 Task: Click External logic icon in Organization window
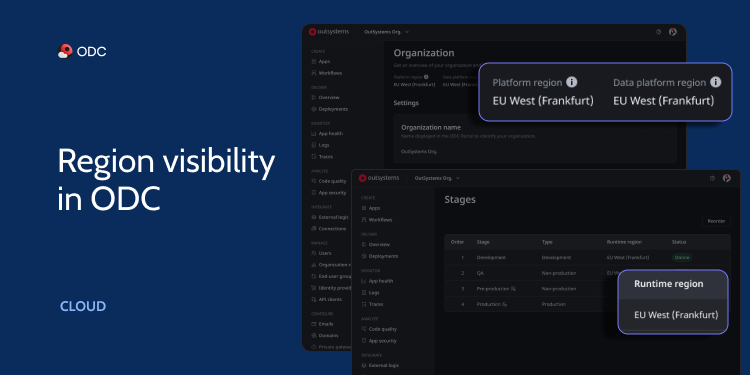tap(314, 217)
